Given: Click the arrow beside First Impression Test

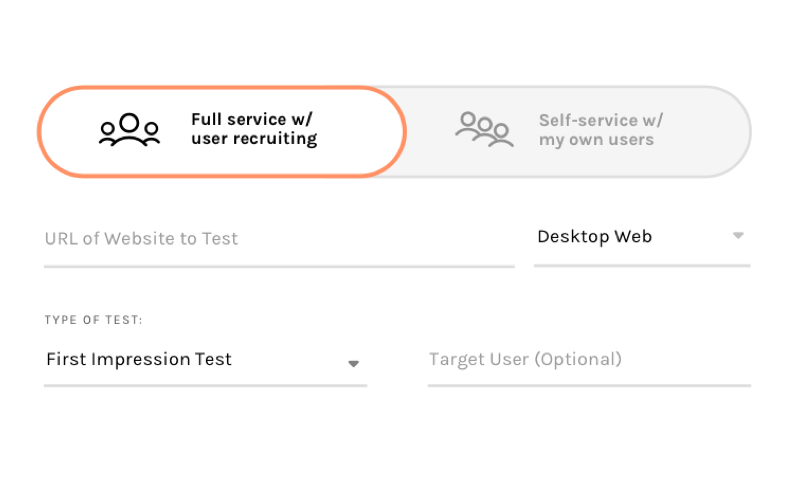Looking at the screenshot, I should (x=353, y=364).
